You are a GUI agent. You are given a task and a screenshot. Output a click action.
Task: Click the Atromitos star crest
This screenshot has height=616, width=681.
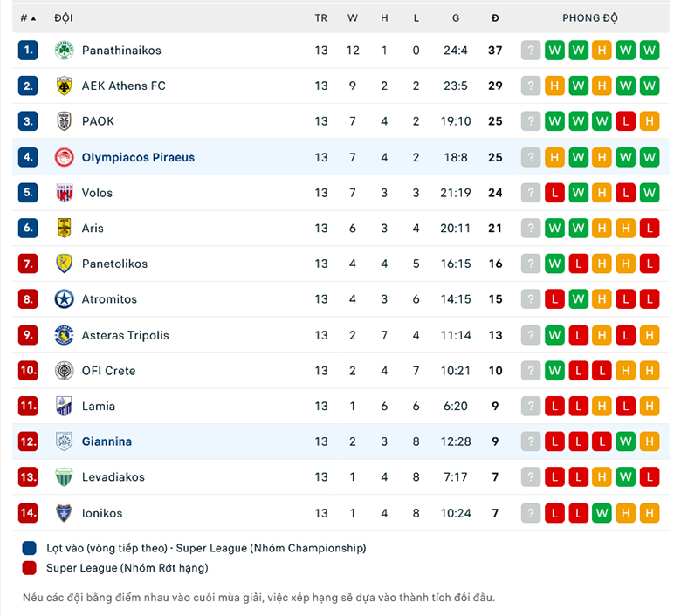[x=65, y=299]
